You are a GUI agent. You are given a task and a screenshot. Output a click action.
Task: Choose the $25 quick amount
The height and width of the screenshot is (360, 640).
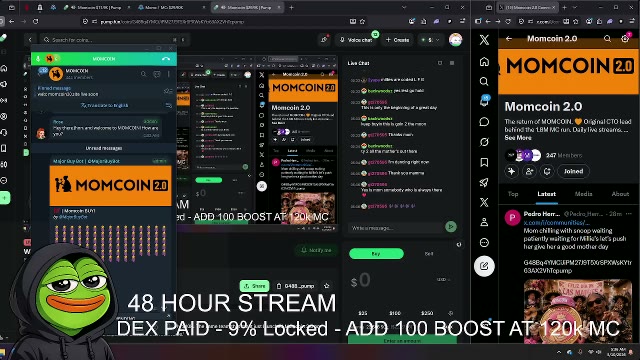pos(362,313)
